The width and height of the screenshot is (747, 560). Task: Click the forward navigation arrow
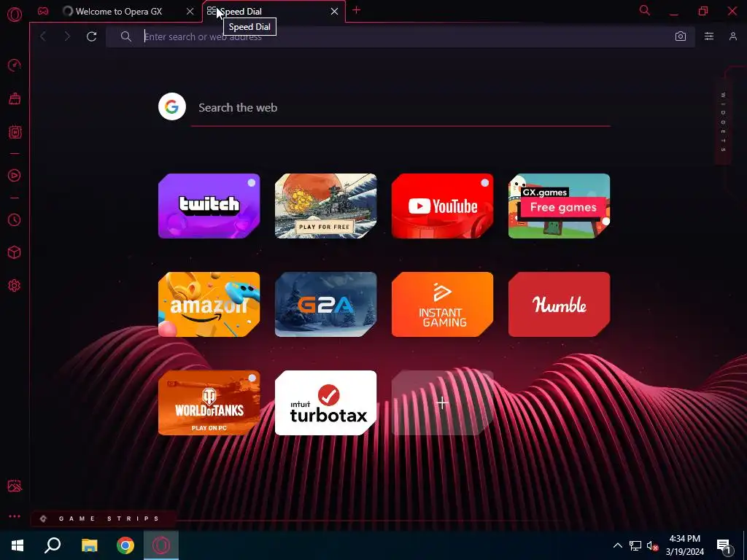[67, 36]
